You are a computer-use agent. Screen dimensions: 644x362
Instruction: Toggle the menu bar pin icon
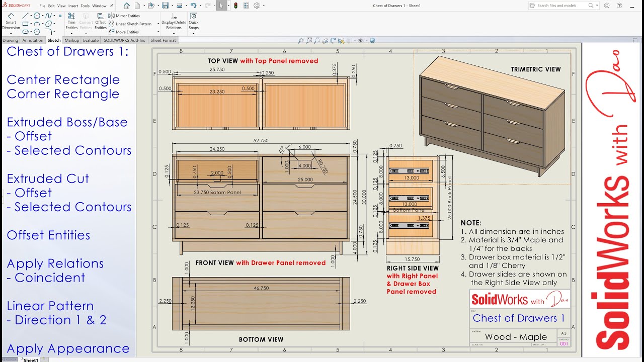[x=112, y=6]
